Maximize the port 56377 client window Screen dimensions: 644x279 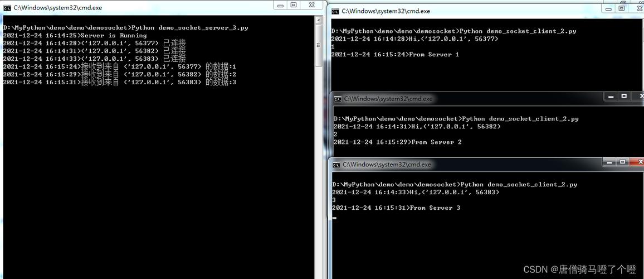(x=622, y=8)
